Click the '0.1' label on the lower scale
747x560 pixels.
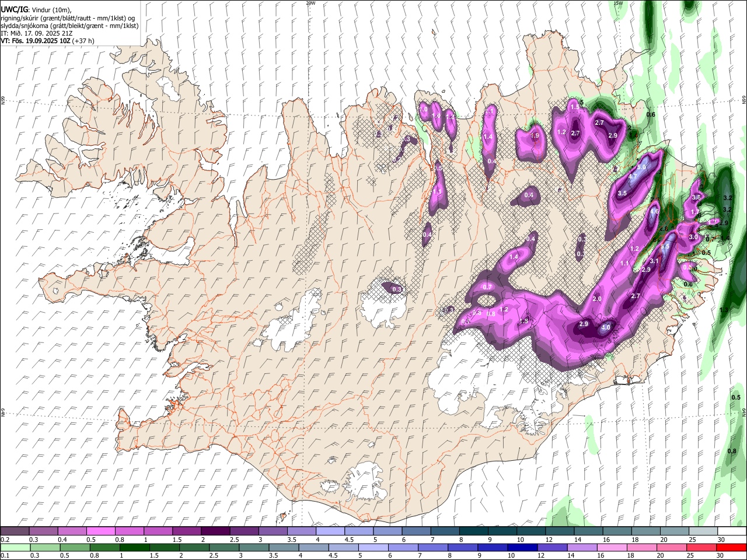(x=4, y=555)
